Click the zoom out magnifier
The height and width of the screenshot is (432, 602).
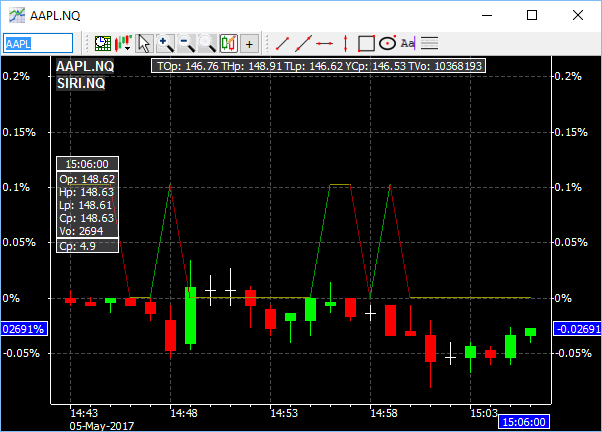(x=187, y=43)
